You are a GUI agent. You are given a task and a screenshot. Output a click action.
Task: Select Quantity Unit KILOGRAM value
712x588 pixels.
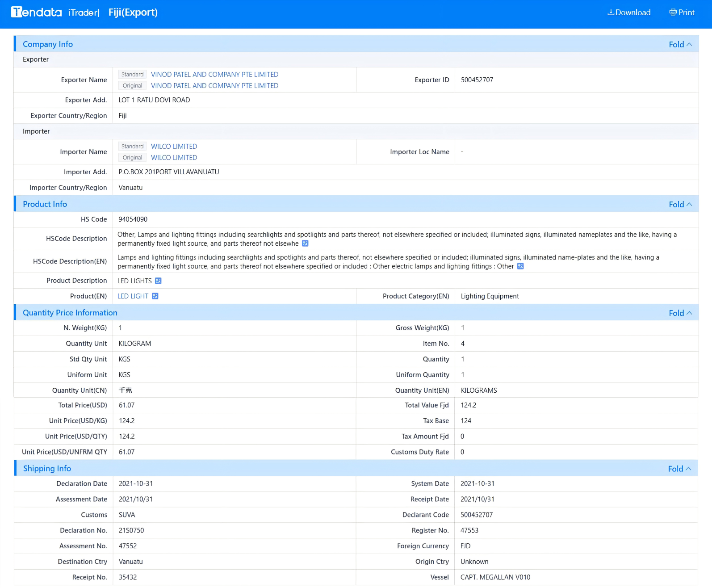coord(135,344)
